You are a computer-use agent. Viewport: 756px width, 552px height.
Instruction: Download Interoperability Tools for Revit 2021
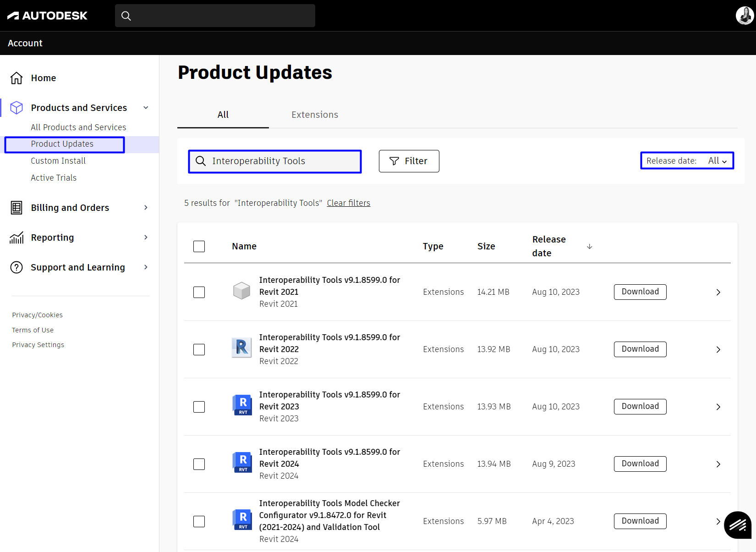tap(640, 292)
